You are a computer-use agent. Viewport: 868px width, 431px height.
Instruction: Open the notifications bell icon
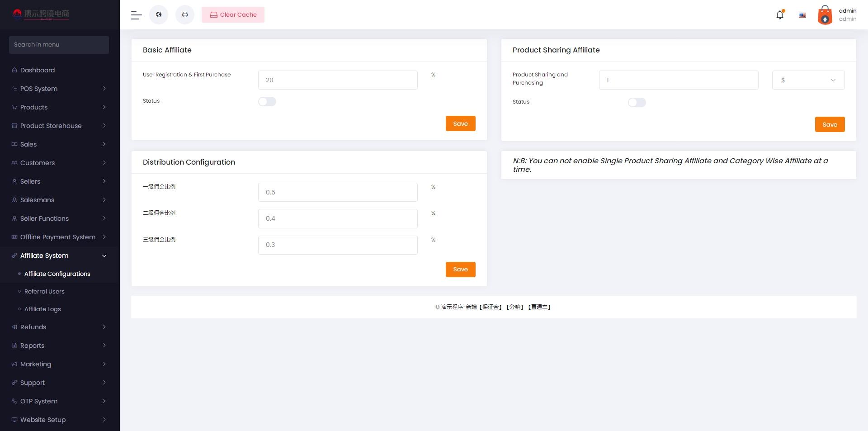pyautogui.click(x=780, y=15)
